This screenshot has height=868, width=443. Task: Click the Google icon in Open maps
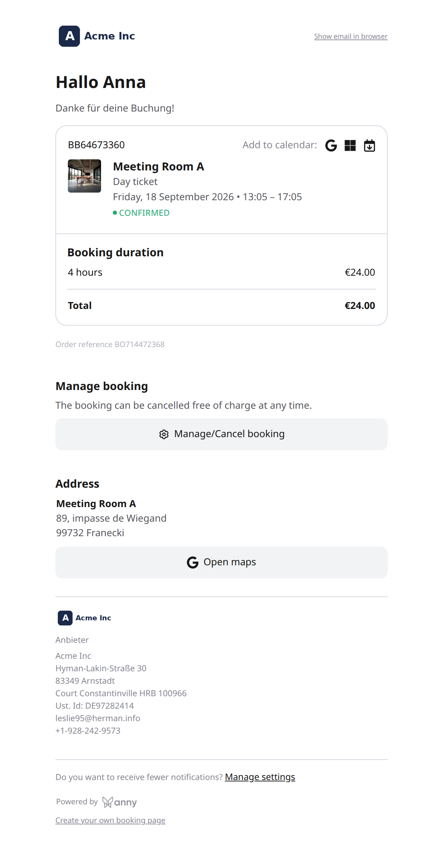click(193, 563)
